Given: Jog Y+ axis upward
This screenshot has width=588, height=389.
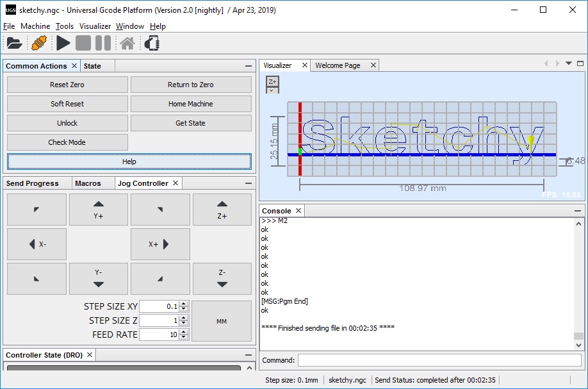Looking at the screenshot, I should click(x=99, y=210).
